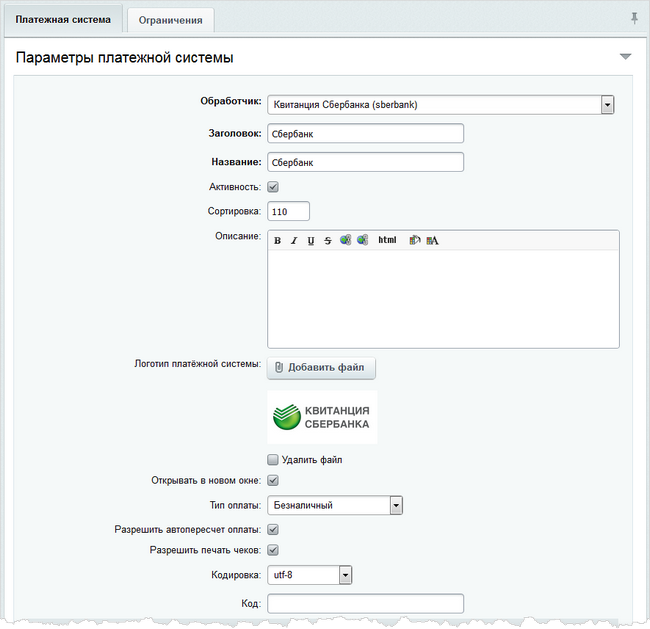Viewport: 650px width, 629px height.
Task: Open the Кодировка dropdown
Action: pos(310,575)
